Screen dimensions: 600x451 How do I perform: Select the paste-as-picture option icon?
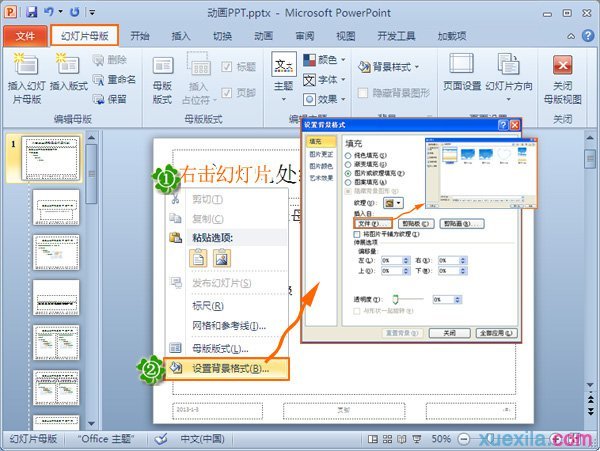click(222, 257)
